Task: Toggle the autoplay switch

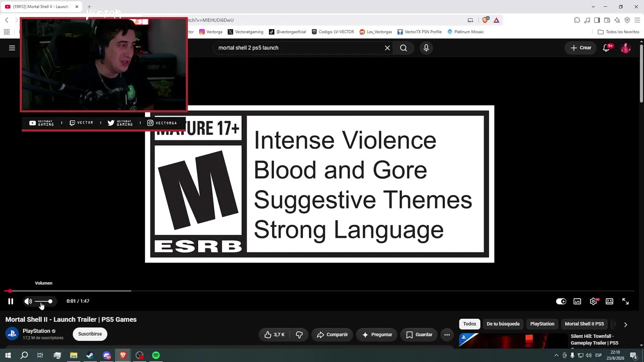Action: coord(561,301)
